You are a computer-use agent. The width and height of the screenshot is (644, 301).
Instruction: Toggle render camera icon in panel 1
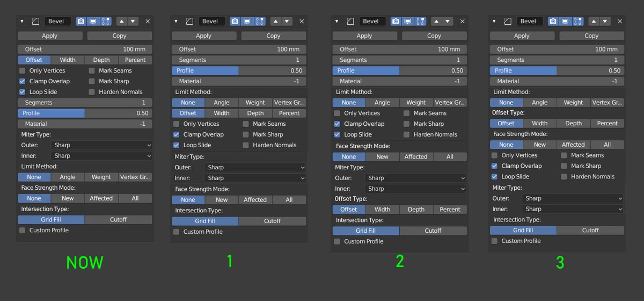pos(235,21)
